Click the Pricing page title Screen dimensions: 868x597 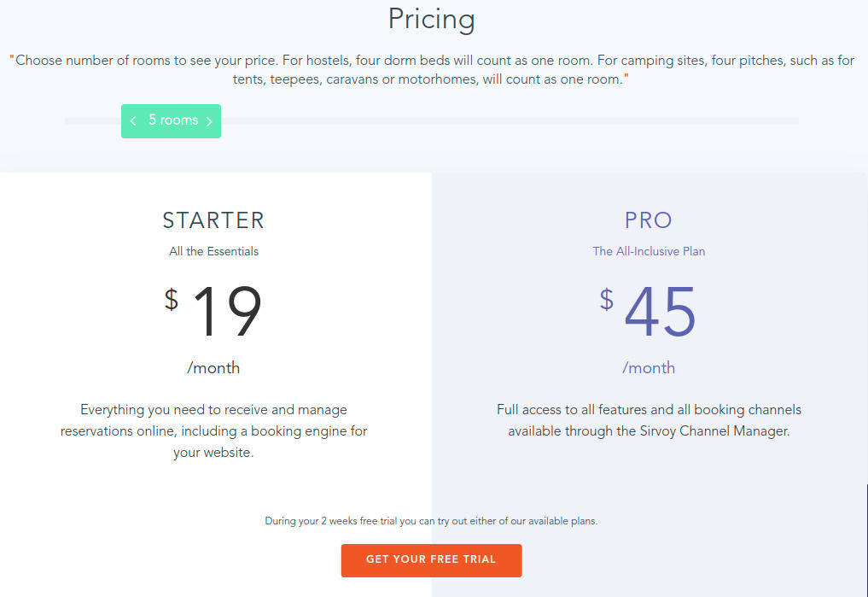coord(431,19)
